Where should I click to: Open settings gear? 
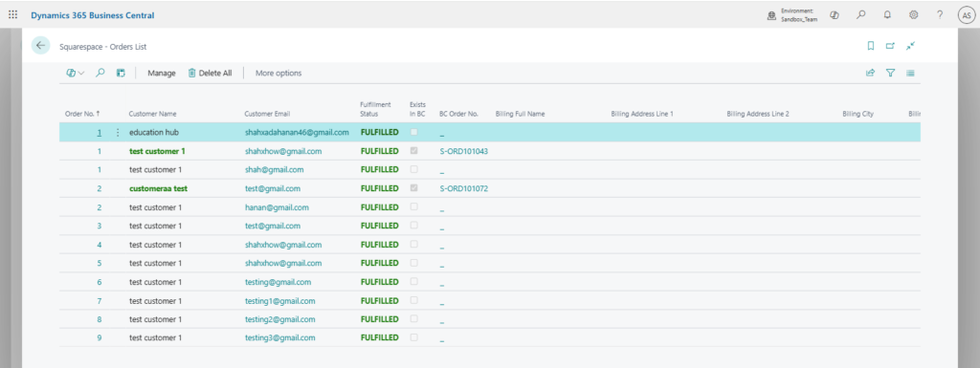pos(913,15)
